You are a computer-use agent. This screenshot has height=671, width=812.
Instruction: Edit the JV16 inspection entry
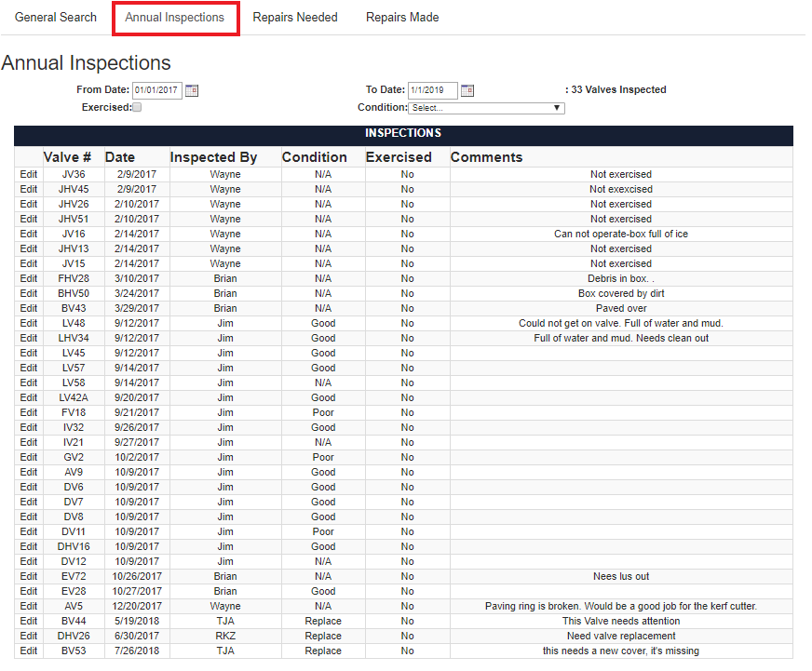click(29, 234)
